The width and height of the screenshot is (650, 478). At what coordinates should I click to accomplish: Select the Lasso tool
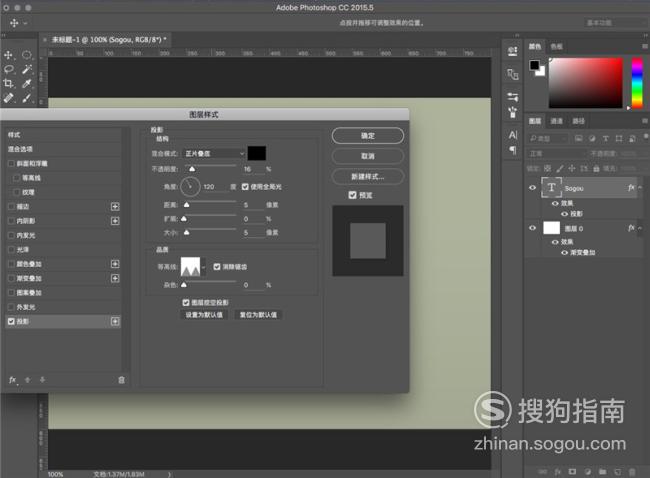point(8,69)
